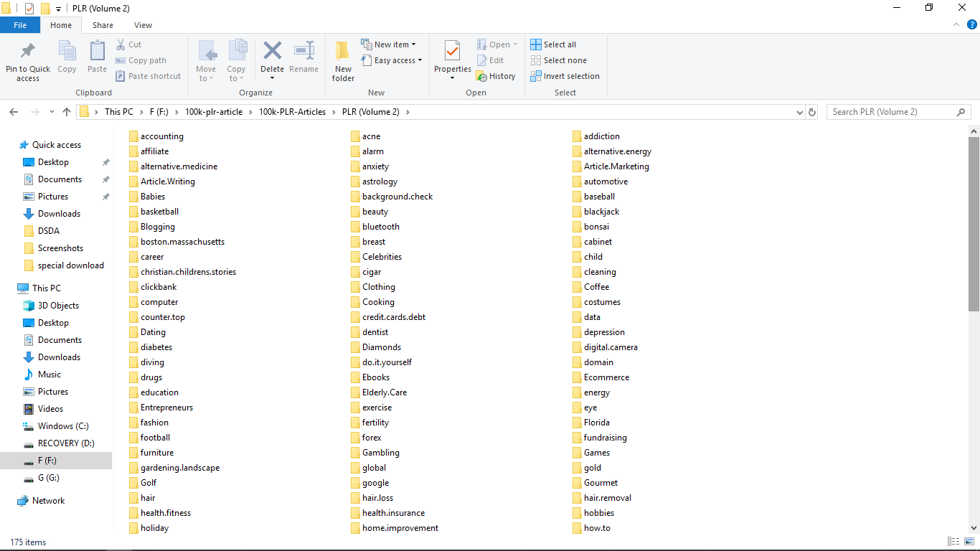Screen dimensions: 980x551
Task: Click Invert selection
Action: 565,76
